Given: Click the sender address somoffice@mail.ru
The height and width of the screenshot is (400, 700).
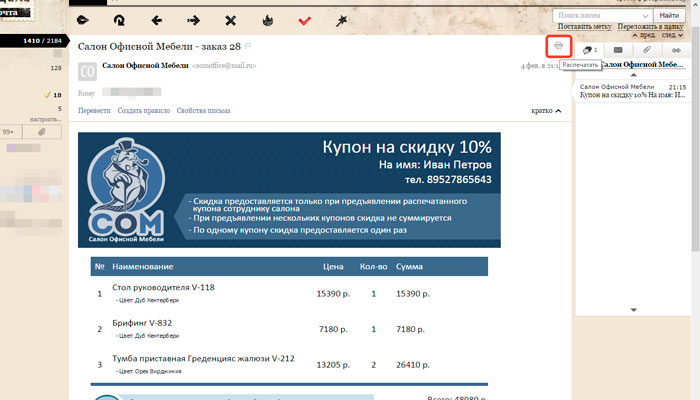Looking at the screenshot, I should point(224,66).
